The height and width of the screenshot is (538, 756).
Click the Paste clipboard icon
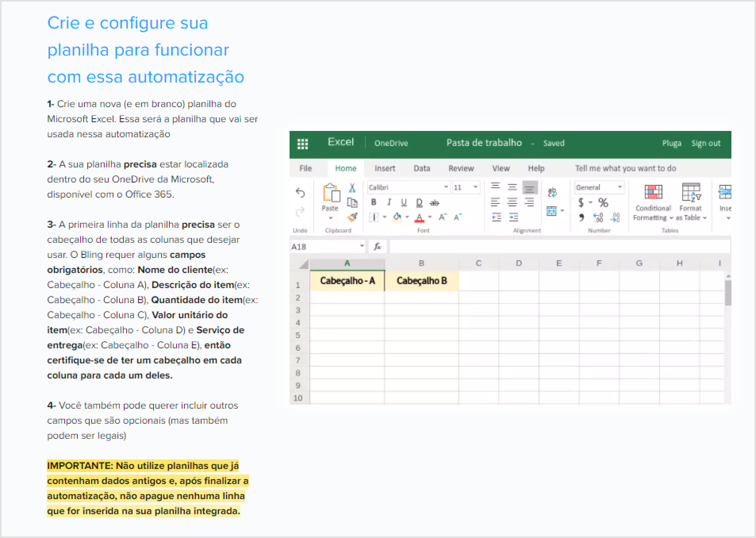[331, 193]
